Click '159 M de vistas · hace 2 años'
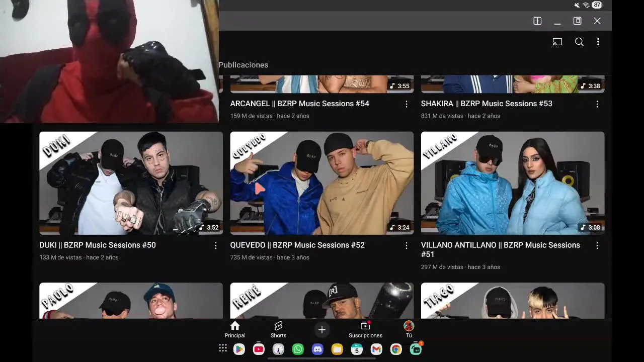This screenshot has height=362, width=644. (x=270, y=116)
